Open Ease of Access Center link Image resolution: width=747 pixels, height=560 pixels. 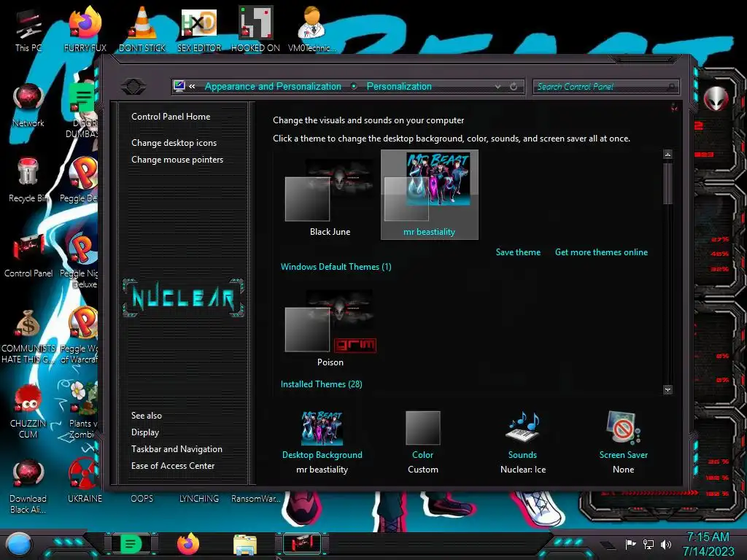(173, 466)
